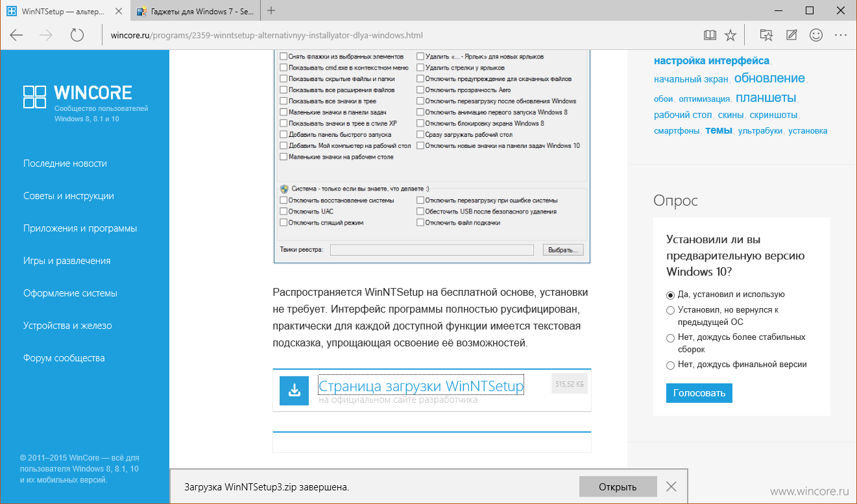Open Приложения и программы section

[x=80, y=228]
